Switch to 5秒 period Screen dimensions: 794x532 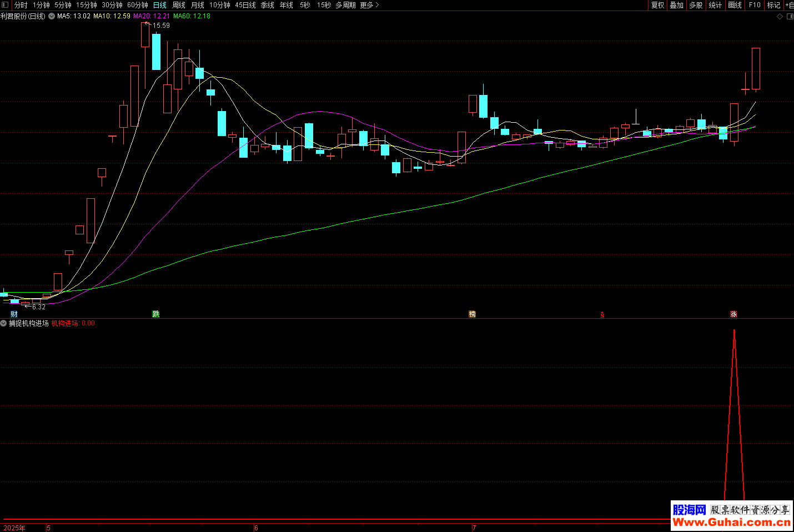pos(305,5)
